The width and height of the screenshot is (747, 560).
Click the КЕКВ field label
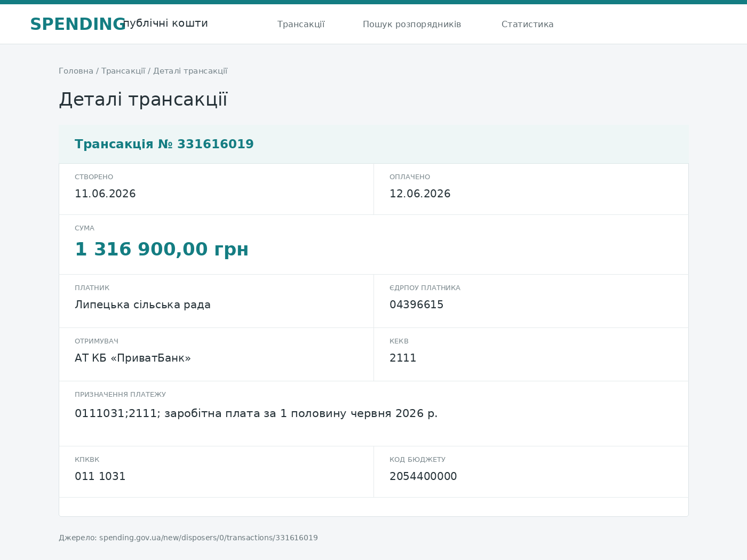click(399, 341)
